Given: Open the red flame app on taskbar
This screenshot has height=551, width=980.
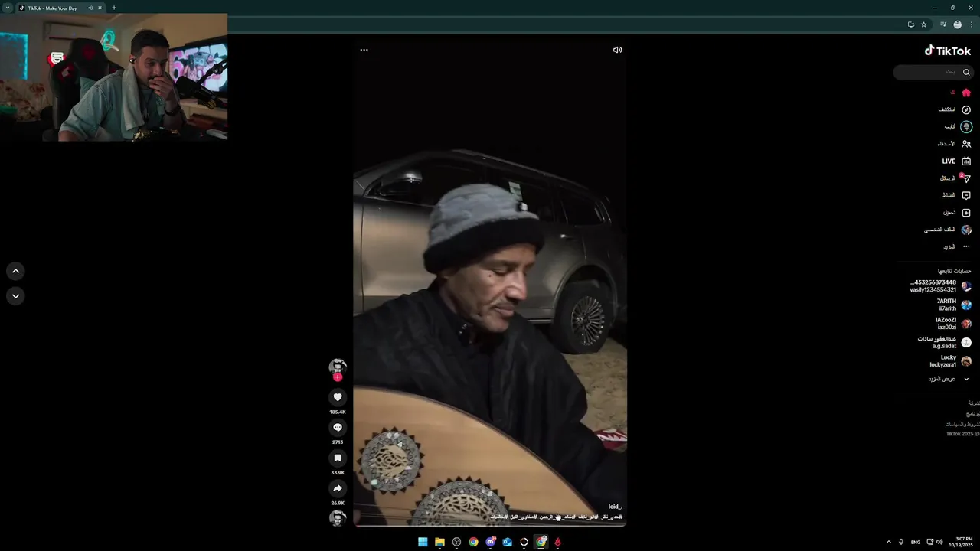Looking at the screenshot, I should [x=557, y=542].
